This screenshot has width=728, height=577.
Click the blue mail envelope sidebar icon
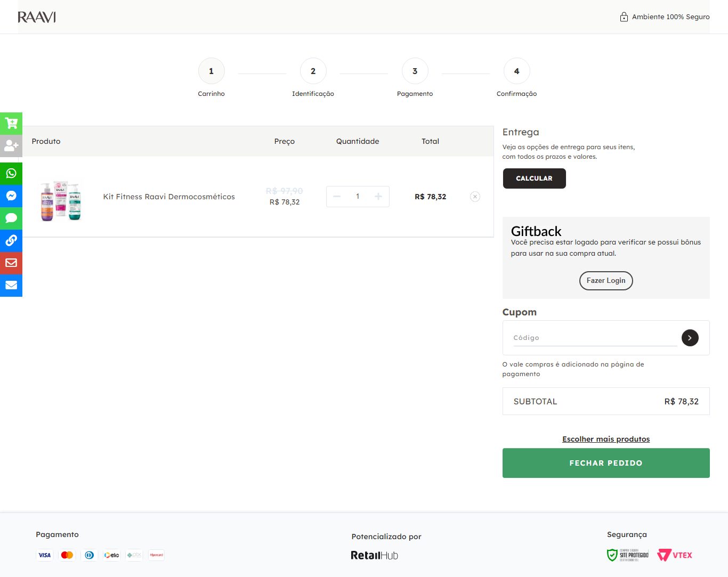(11, 285)
